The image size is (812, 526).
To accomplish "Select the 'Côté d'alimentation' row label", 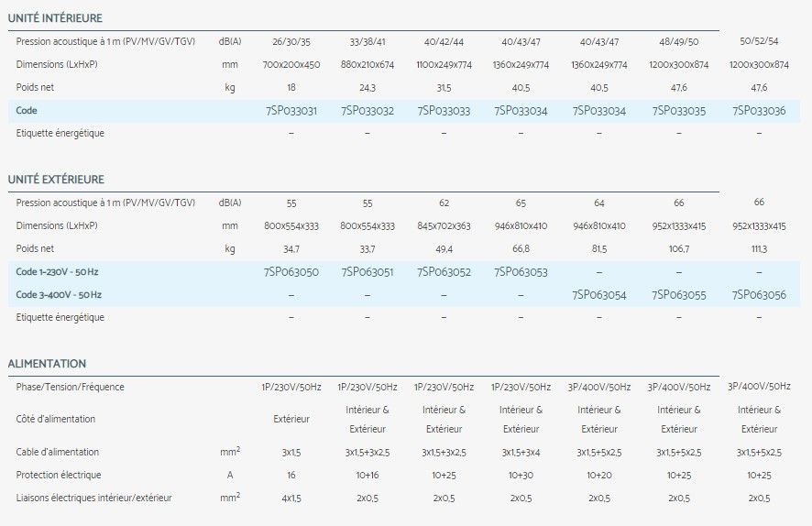I will pyautogui.click(x=55, y=420).
